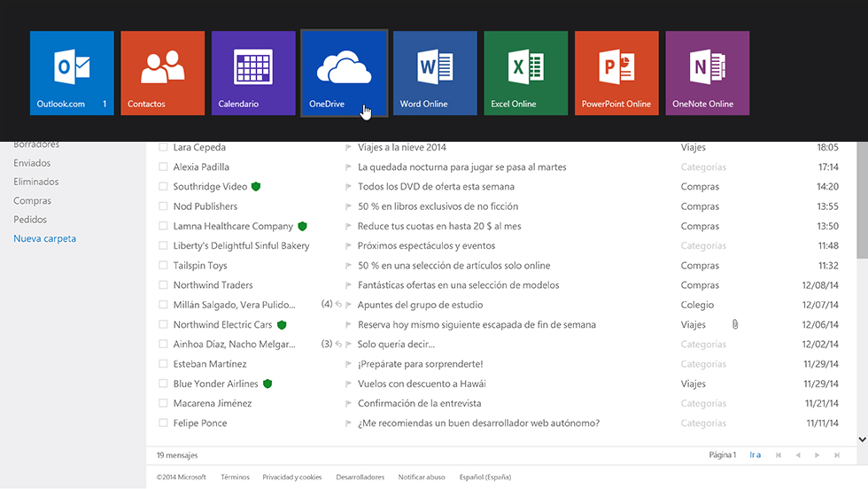Set category for Esteban Martínez message
Screen dimensions: 868x489
click(x=703, y=364)
